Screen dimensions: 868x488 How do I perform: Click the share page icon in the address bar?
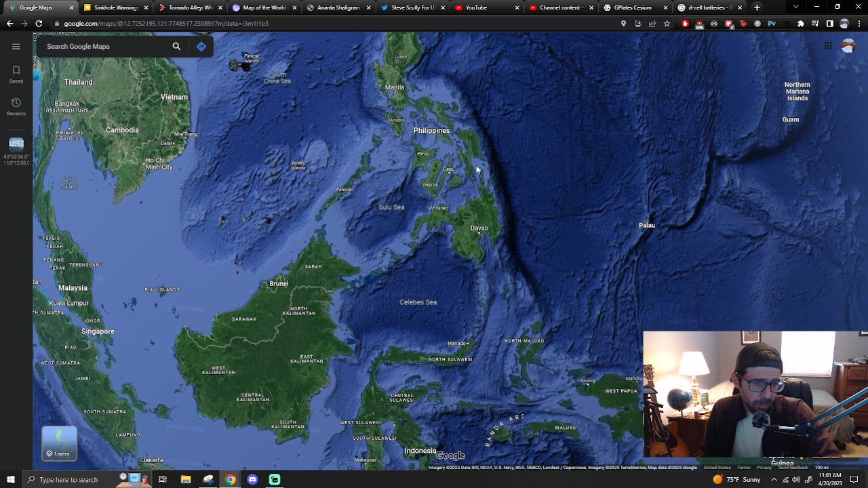(x=652, y=24)
